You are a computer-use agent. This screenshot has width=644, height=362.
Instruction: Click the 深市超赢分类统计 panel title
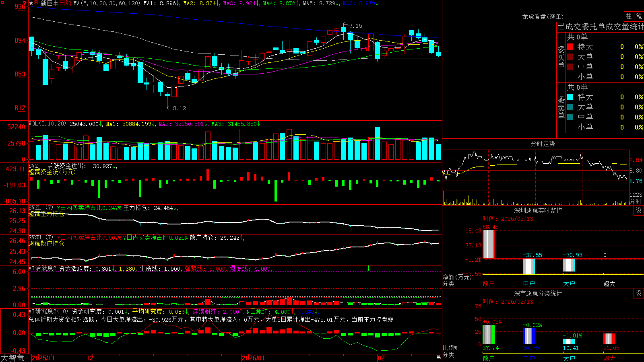click(x=538, y=293)
